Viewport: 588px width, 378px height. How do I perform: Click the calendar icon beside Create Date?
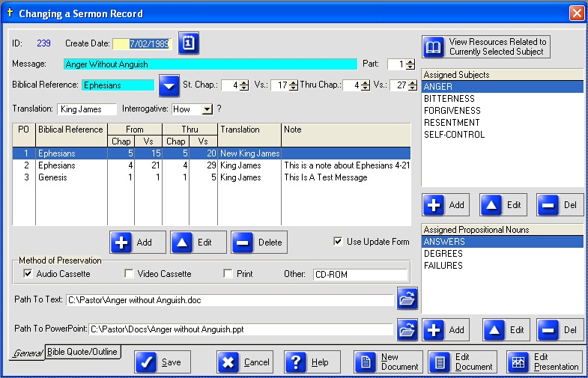pyautogui.click(x=189, y=43)
